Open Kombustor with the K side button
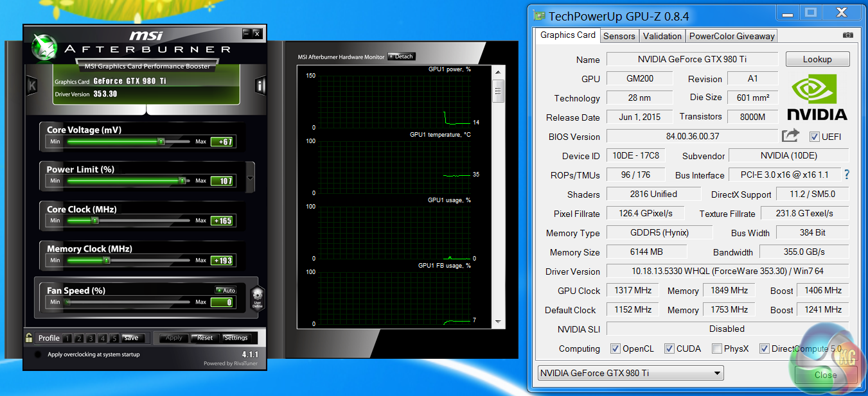The height and width of the screenshot is (396, 868). 32,85
